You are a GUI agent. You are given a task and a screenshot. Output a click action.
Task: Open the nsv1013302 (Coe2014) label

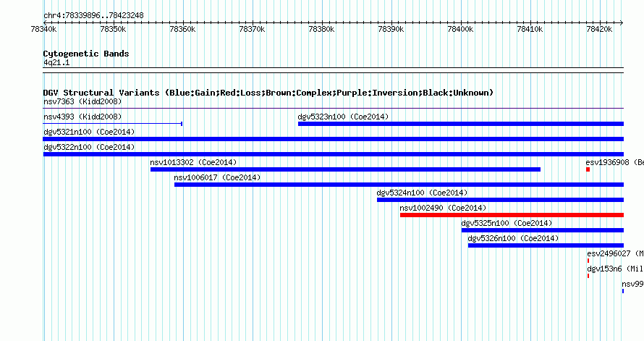(193, 162)
